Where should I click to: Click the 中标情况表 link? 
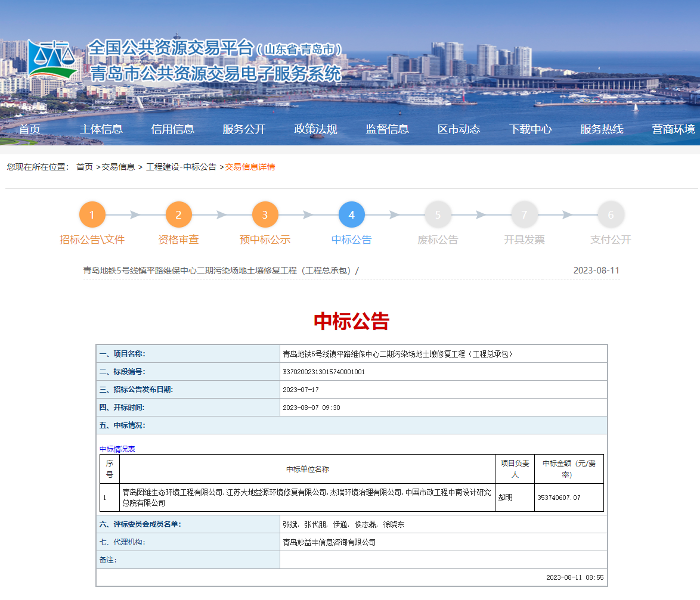pos(117,449)
